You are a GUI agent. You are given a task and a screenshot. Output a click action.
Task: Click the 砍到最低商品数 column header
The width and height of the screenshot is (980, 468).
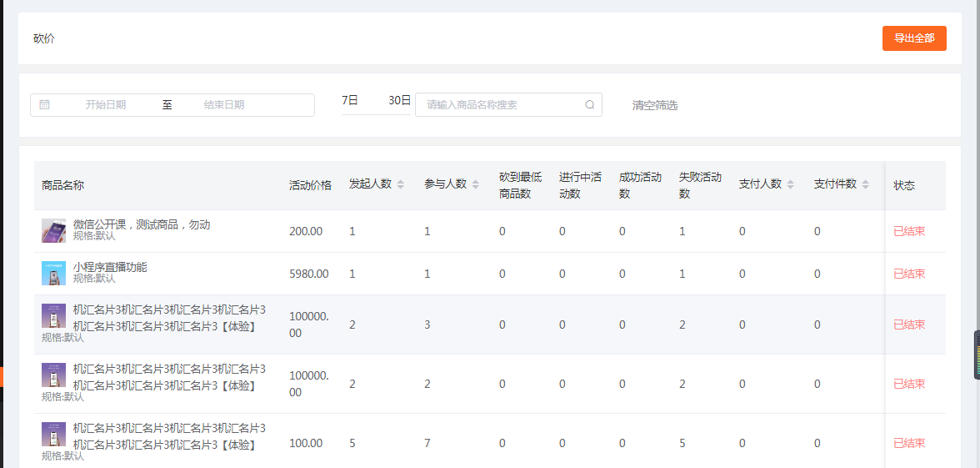point(521,185)
